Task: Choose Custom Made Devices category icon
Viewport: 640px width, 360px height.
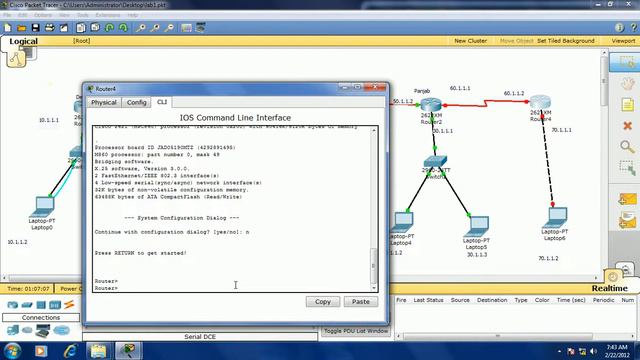Action: pos(42,331)
